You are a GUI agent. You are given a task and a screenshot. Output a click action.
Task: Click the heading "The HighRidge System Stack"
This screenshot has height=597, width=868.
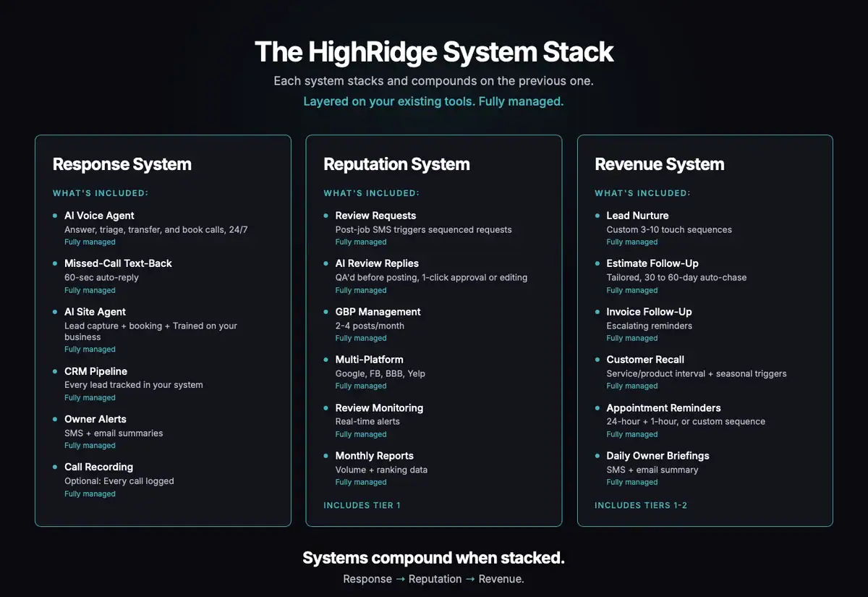point(434,52)
